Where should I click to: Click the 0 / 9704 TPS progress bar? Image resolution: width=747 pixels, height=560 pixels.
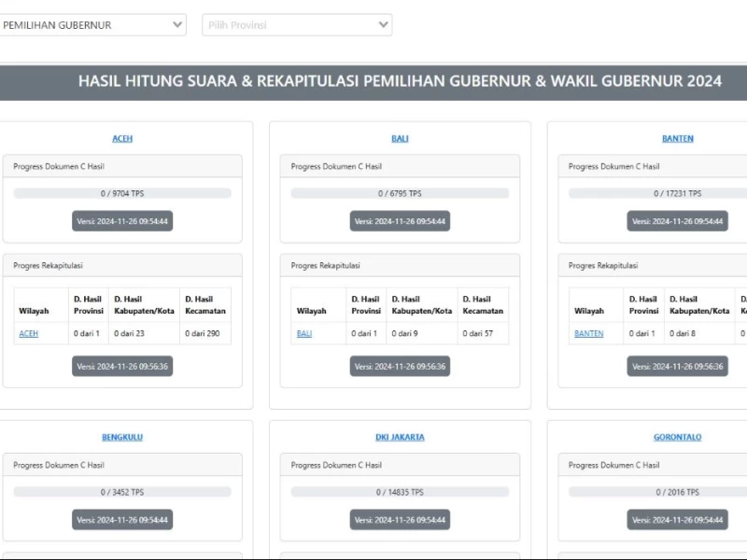coord(122,193)
